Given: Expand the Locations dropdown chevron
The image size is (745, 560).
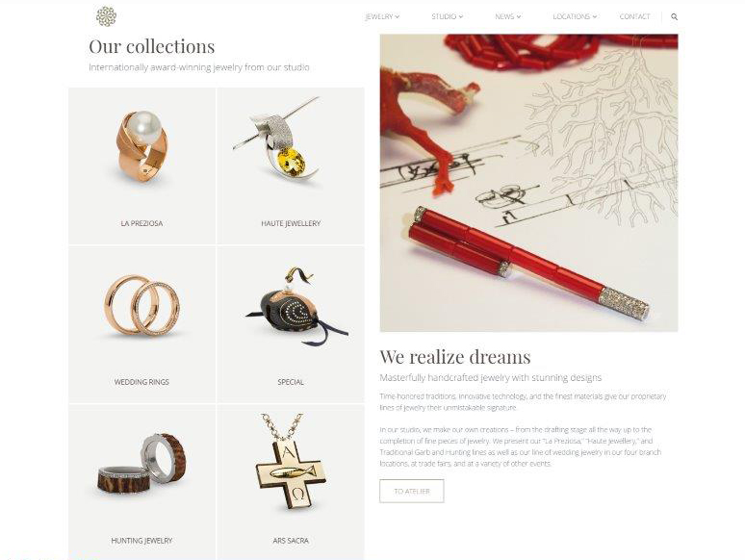Looking at the screenshot, I should pyautogui.click(x=595, y=16).
